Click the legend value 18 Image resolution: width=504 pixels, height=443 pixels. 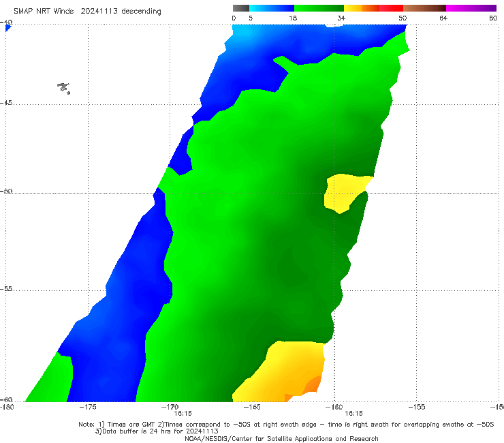tap(293, 18)
